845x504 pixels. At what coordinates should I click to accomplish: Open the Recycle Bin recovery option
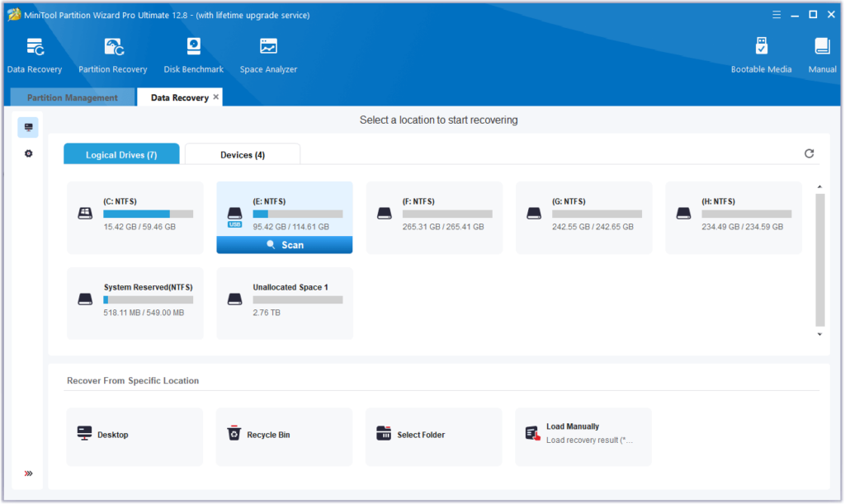[x=284, y=435]
